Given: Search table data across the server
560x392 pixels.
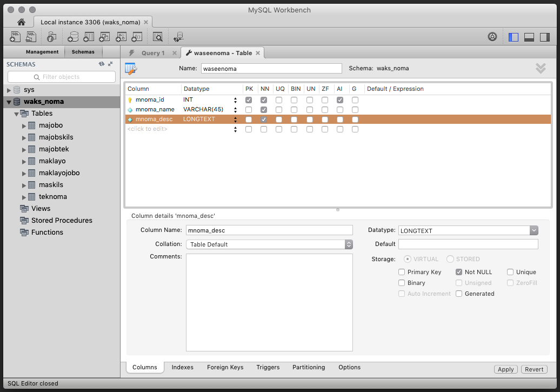Looking at the screenshot, I should click(157, 36).
